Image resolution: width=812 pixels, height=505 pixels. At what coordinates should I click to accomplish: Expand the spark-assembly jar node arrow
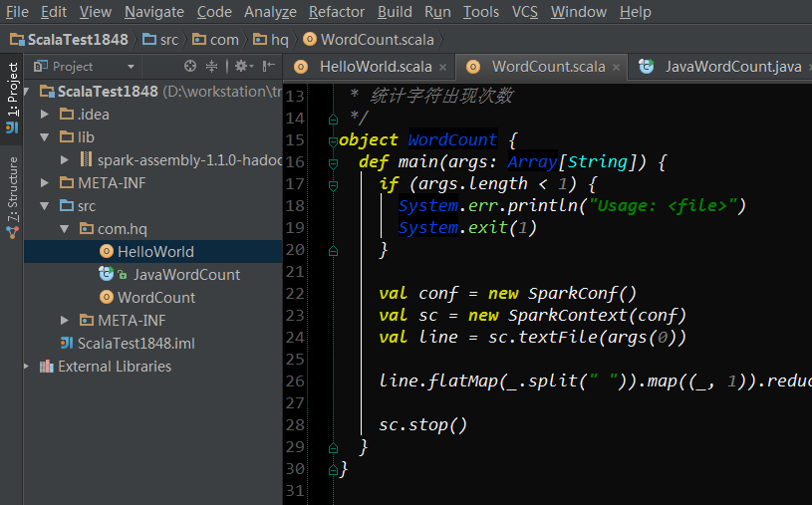64,160
